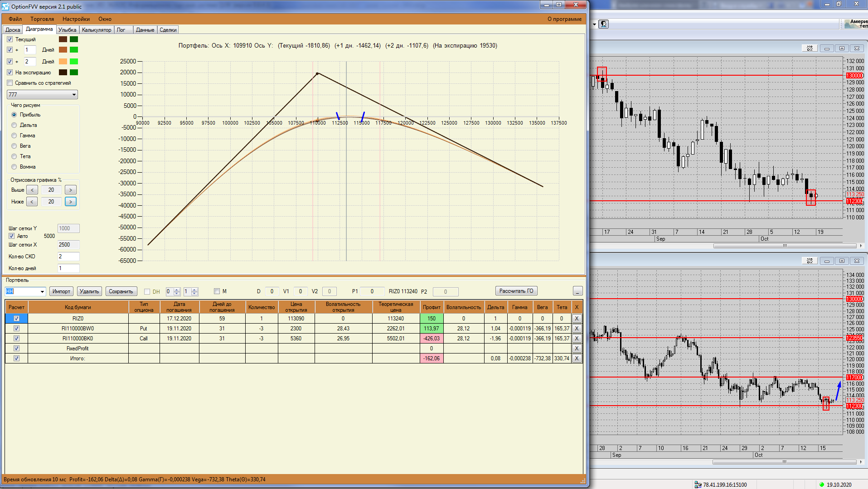Open the Настройки menu

pyautogui.click(x=76, y=19)
